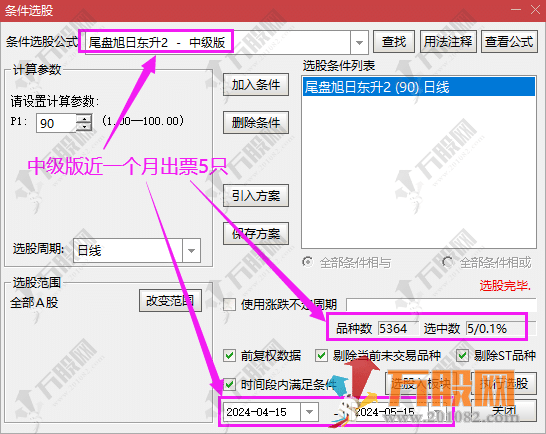
Task: Open the start date 2024-04-15 dropdown
Action: pyautogui.click(x=309, y=412)
